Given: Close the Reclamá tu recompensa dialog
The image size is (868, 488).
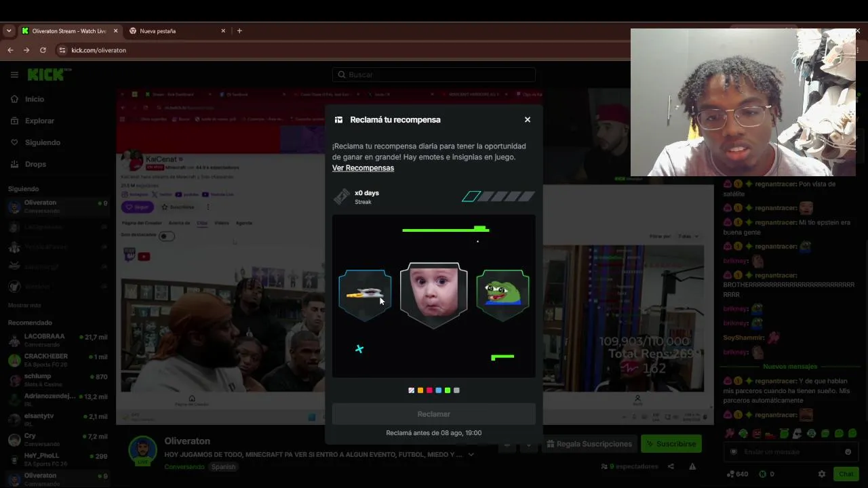Looking at the screenshot, I should click(x=528, y=120).
